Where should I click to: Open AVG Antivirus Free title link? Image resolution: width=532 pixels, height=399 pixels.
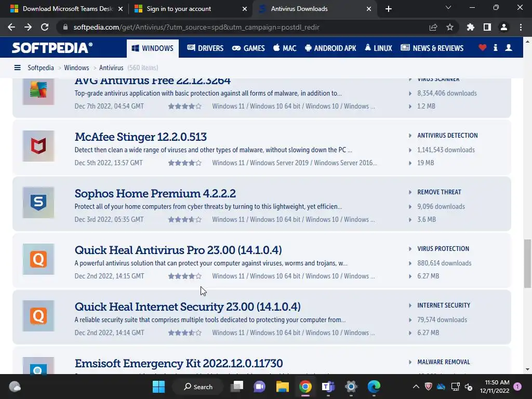153,82
